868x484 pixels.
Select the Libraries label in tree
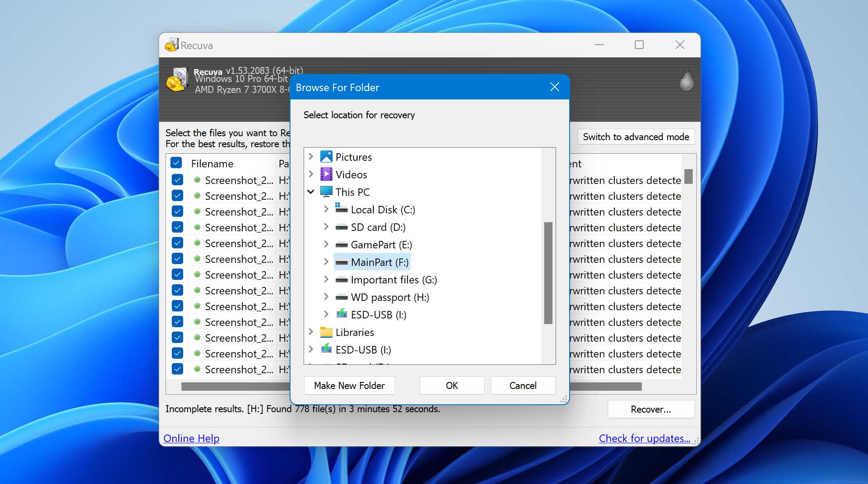(355, 332)
